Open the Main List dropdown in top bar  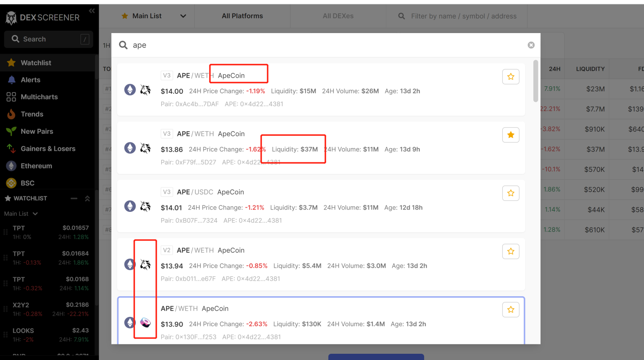[154, 16]
